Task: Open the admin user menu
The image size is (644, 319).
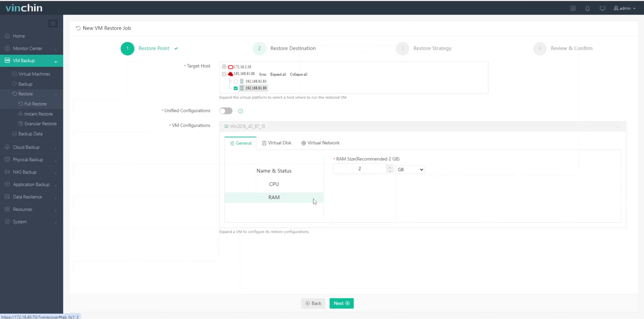Action: 625,8
